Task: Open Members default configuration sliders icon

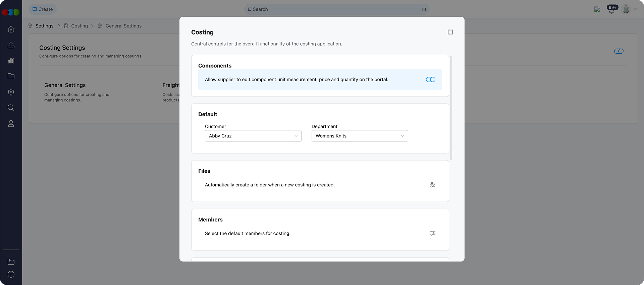Action: [433, 233]
